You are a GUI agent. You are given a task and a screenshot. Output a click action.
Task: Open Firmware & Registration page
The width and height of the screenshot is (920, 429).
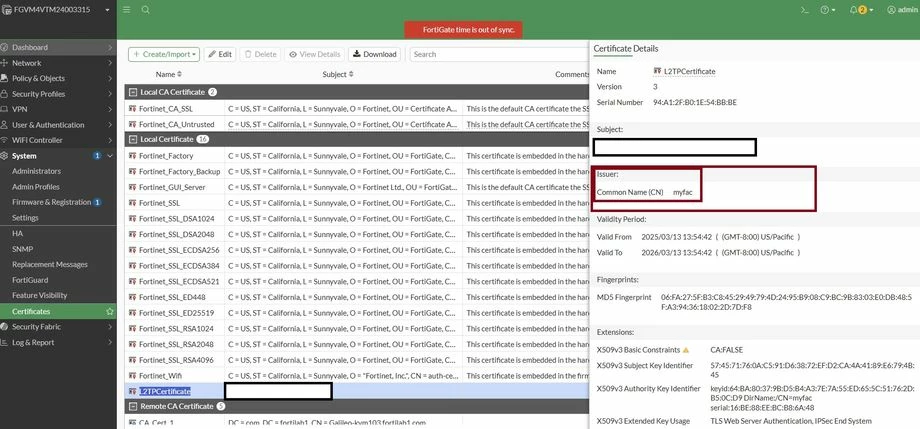click(52, 202)
